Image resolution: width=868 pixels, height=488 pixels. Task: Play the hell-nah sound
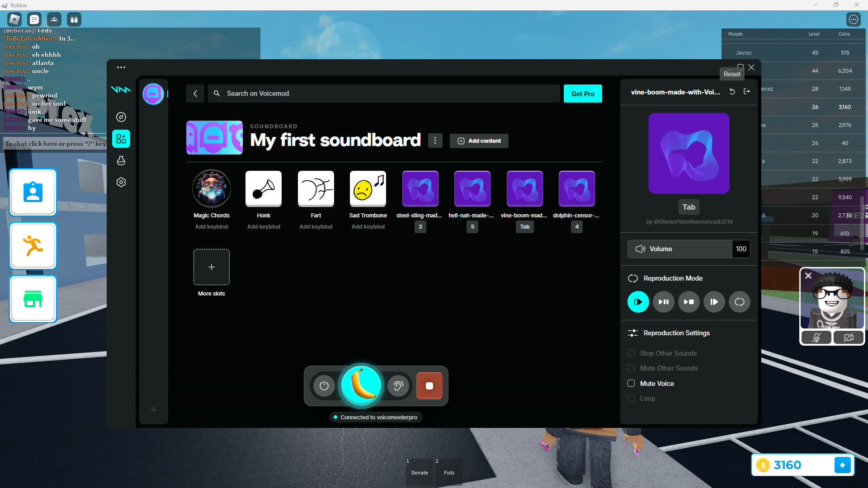pos(472,189)
